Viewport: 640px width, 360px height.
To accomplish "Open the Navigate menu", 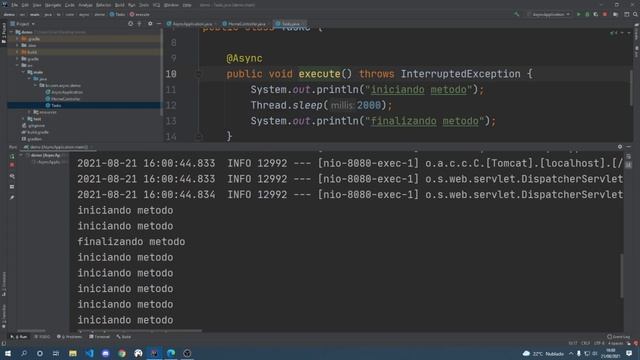I will 53,5.
